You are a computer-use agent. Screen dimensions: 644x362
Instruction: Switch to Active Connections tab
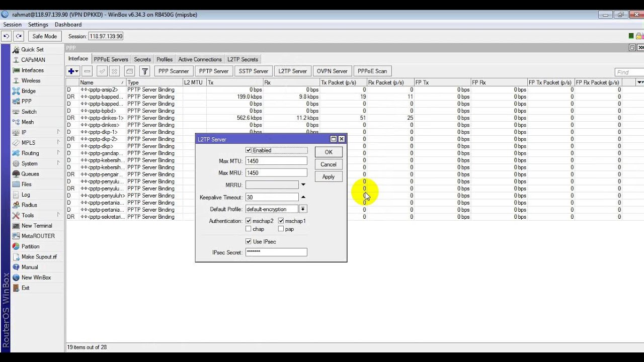pos(200,59)
